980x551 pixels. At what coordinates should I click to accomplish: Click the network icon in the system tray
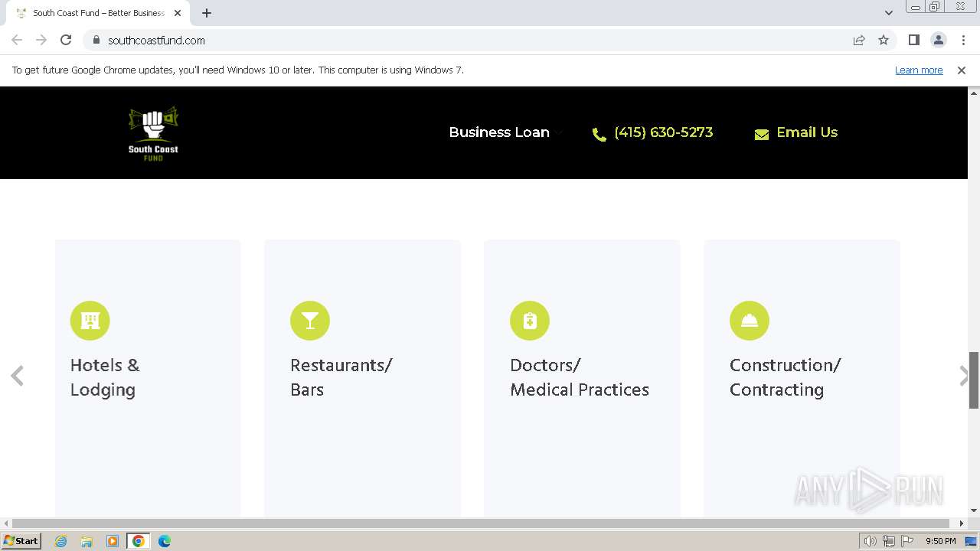point(889,541)
